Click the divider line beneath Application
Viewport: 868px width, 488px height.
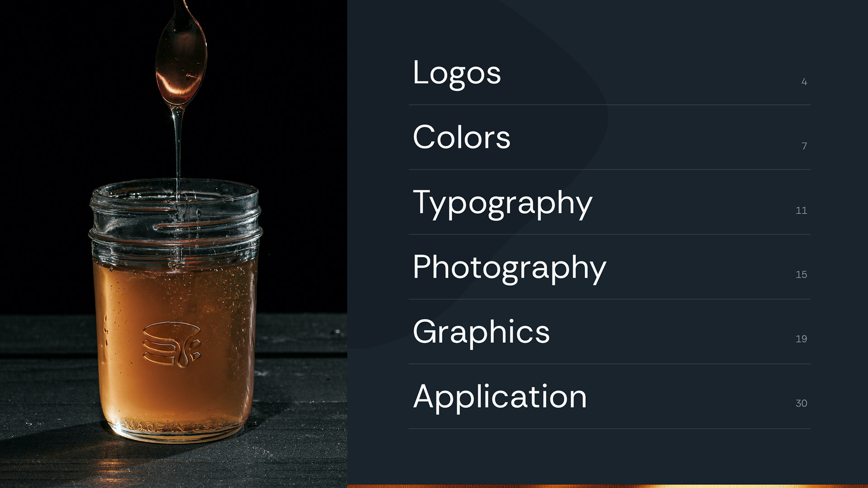(609, 428)
